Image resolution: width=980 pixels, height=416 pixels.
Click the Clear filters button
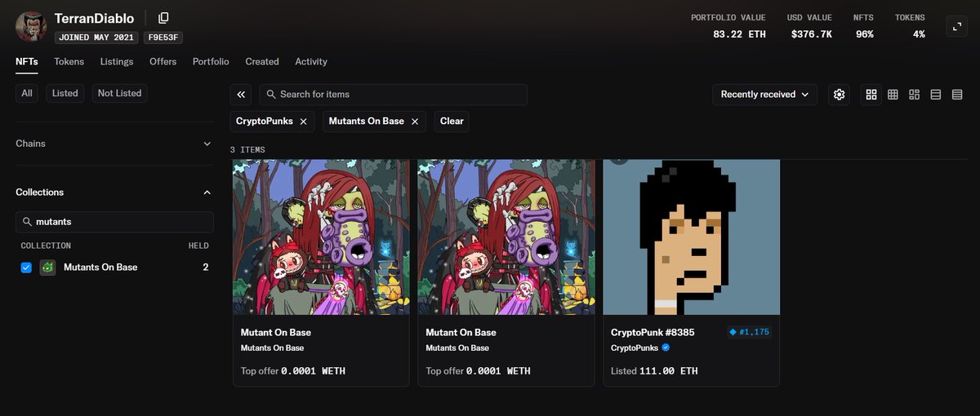point(452,121)
